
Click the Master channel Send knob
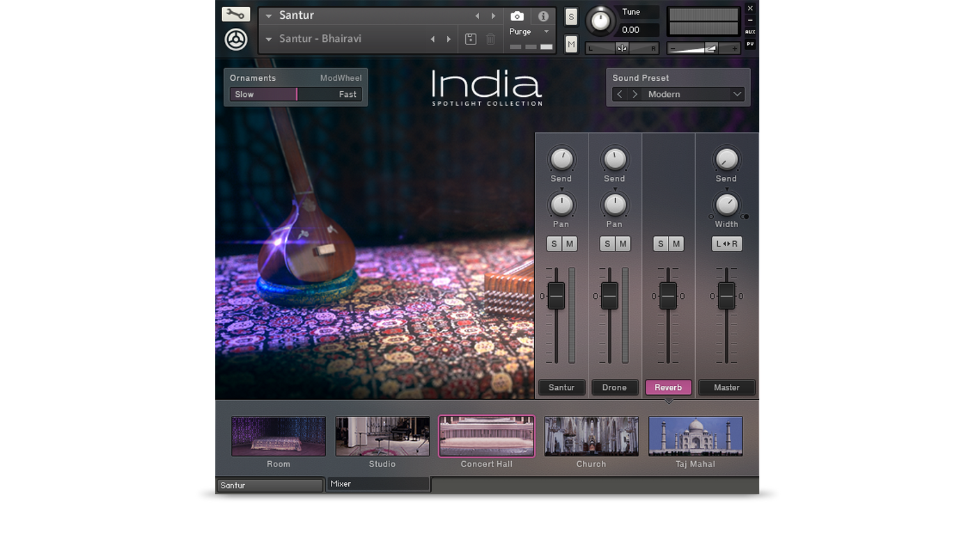point(726,160)
